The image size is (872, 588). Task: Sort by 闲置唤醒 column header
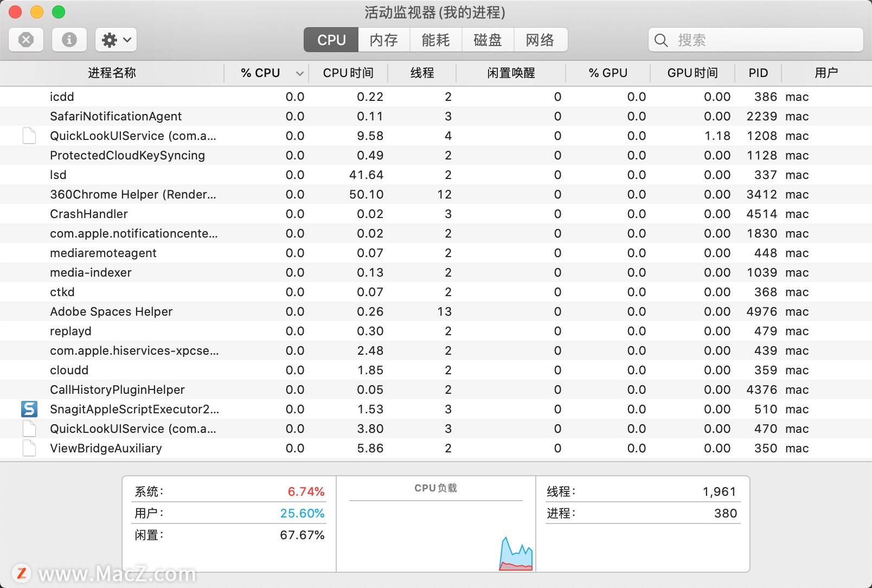click(x=511, y=73)
